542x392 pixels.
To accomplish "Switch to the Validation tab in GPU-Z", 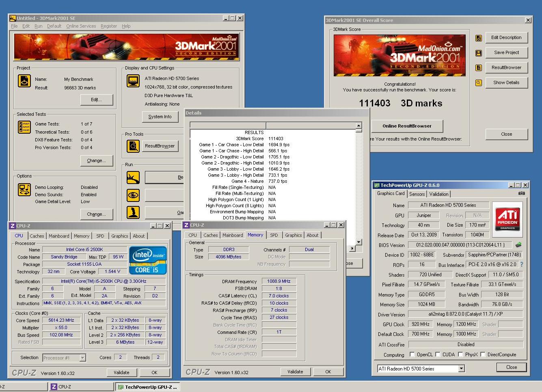I will [x=439, y=194].
